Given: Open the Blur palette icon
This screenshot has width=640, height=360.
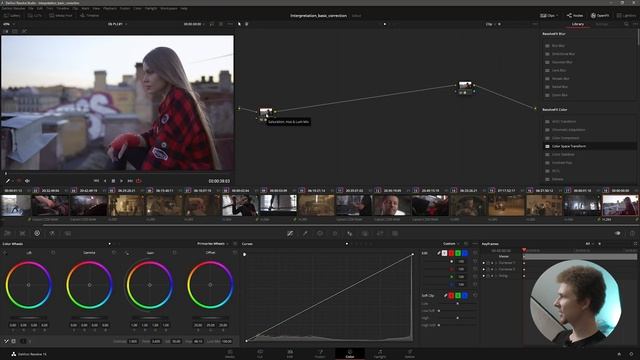Looking at the screenshot, I should 350,233.
